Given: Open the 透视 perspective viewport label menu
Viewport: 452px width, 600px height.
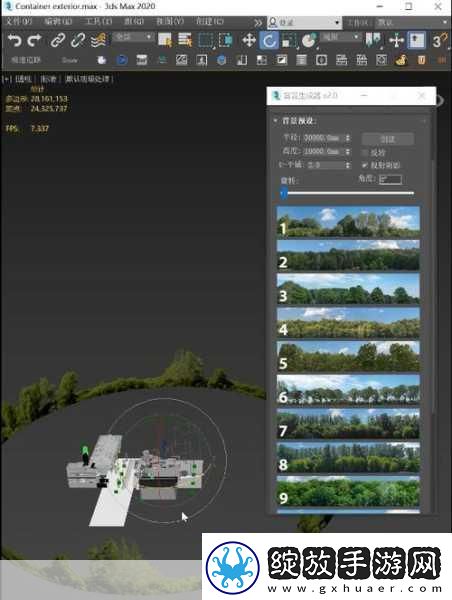Looking at the screenshot, I should (24, 79).
